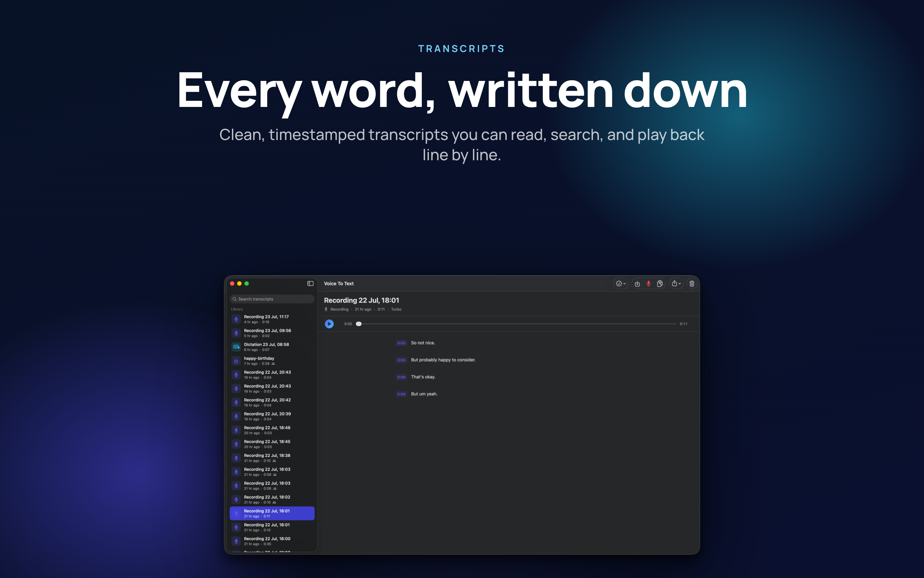Open the verified checkmark badge menu
This screenshot has height=578, width=924.
(x=621, y=284)
